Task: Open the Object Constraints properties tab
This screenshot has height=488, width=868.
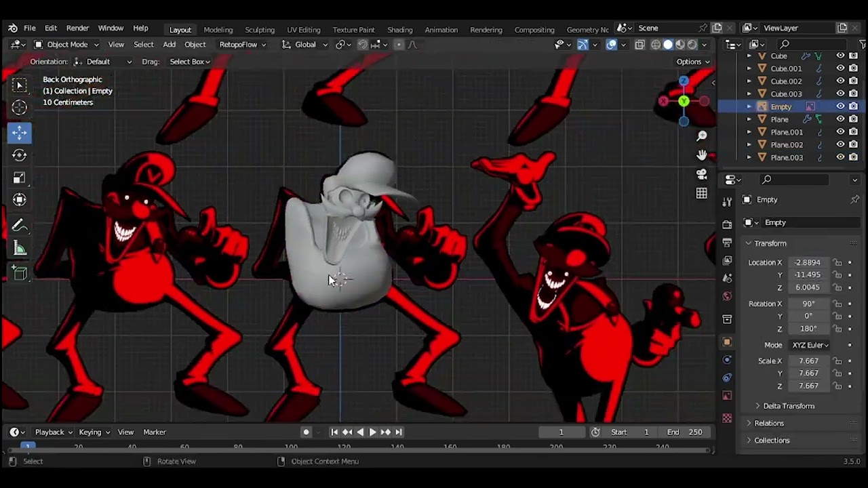Action: coord(727,378)
